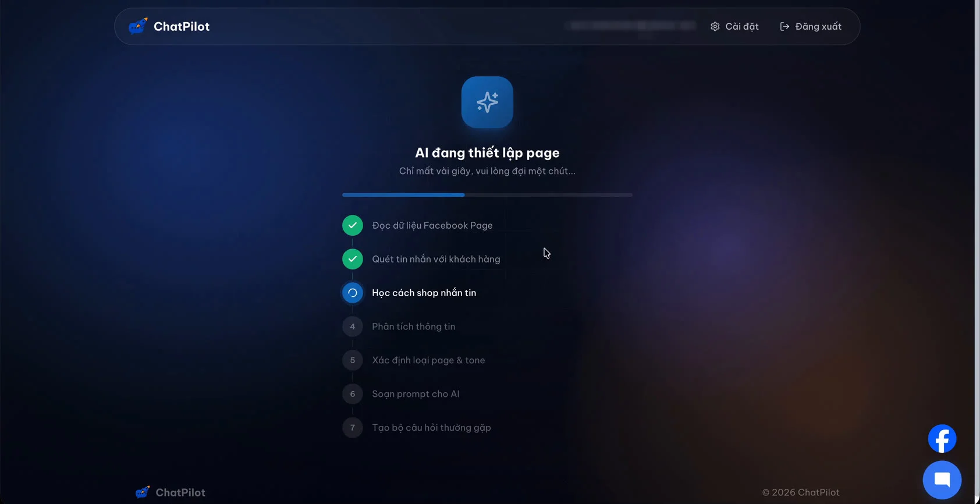
Task: Click the subtitle Chỉ mất vài giây
Action: [x=487, y=171]
